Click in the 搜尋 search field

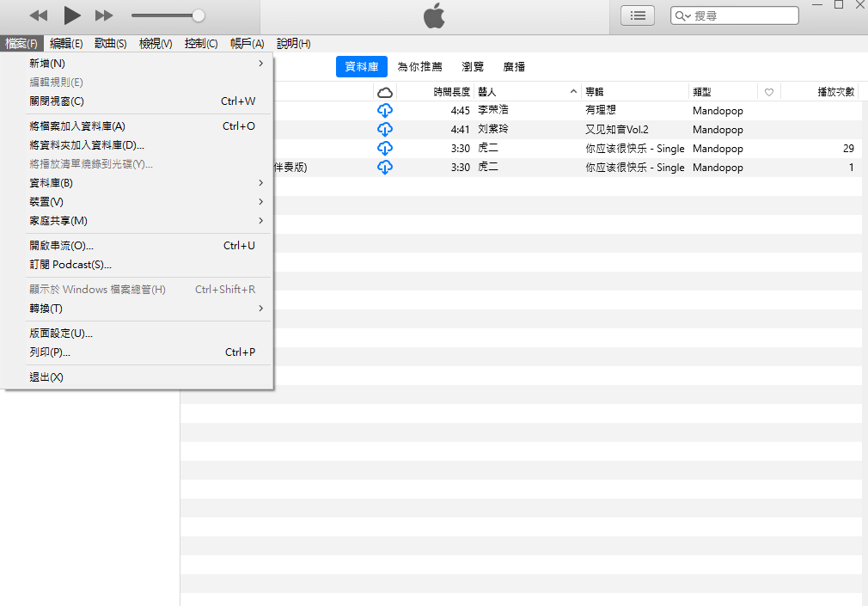743,15
